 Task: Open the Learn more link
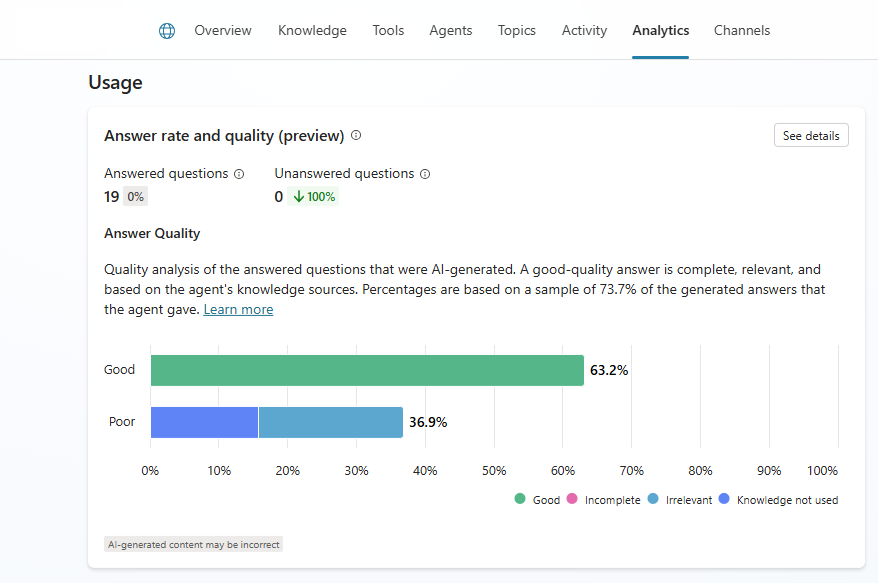coord(238,310)
